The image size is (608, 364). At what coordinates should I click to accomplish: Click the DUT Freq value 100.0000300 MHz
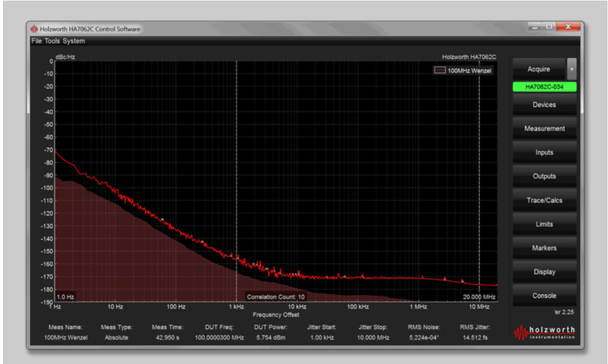219,338
